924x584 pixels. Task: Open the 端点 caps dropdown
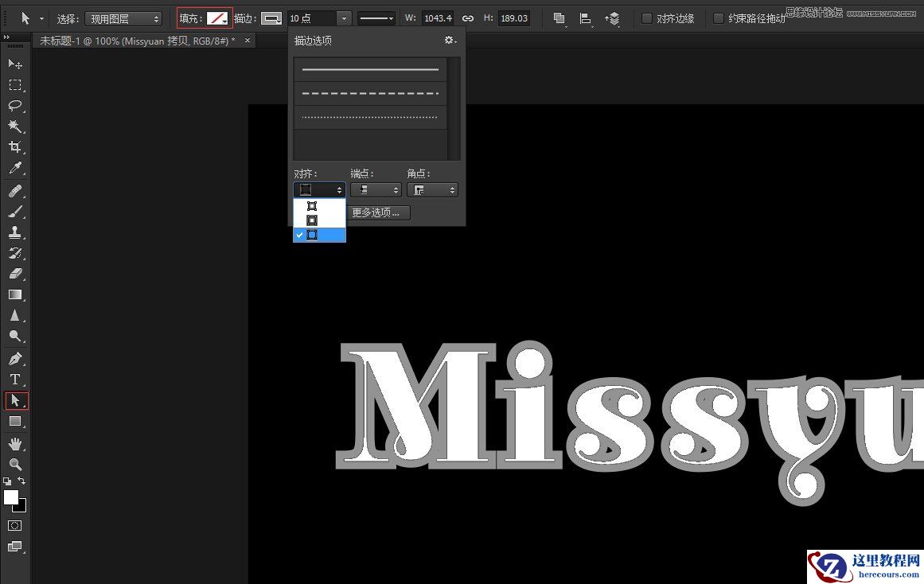click(375, 189)
